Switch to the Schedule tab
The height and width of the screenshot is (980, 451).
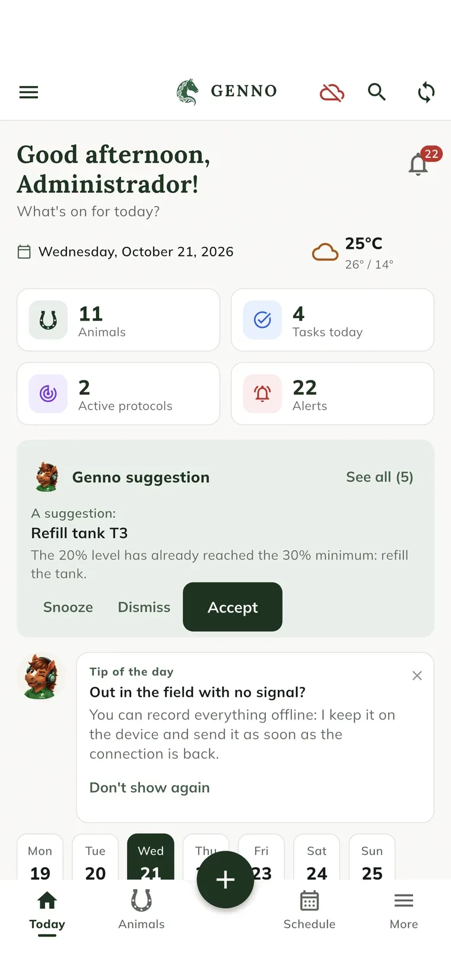[x=309, y=909]
